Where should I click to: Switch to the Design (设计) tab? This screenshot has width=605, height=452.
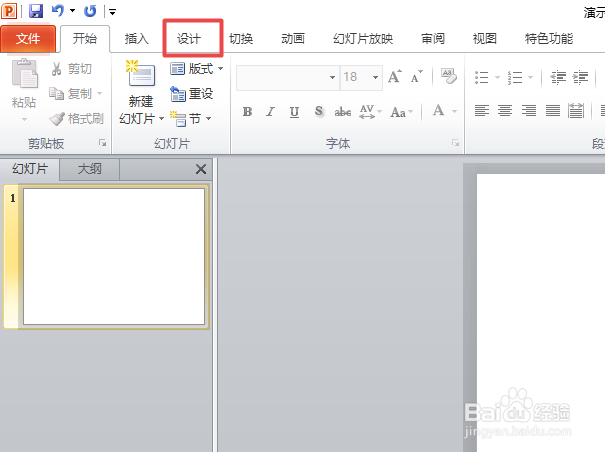click(x=189, y=39)
